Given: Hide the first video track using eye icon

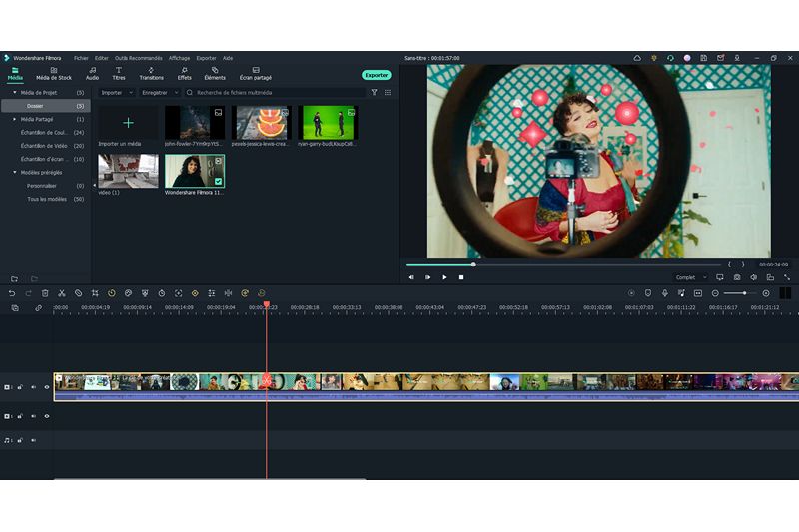Looking at the screenshot, I should [46, 387].
